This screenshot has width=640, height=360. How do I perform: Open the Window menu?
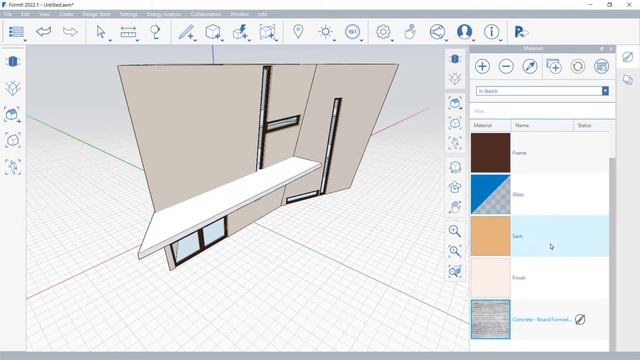(239, 14)
